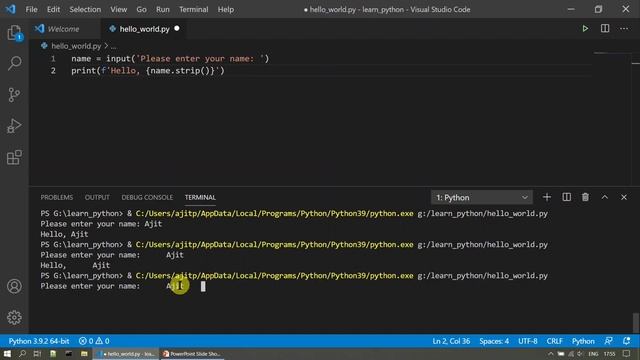Create a new terminal with plus icon
This screenshot has height=360, width=640.
click(547, 198)
